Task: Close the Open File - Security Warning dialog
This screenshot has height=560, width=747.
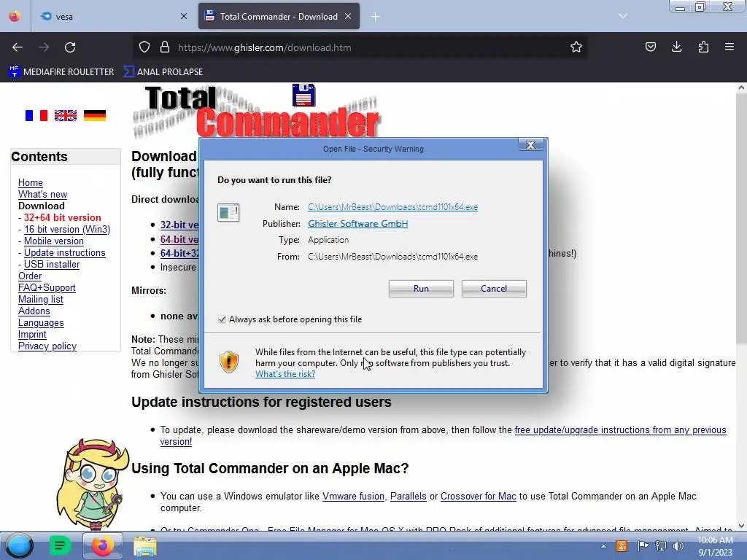Action: (x=531, y=145)
